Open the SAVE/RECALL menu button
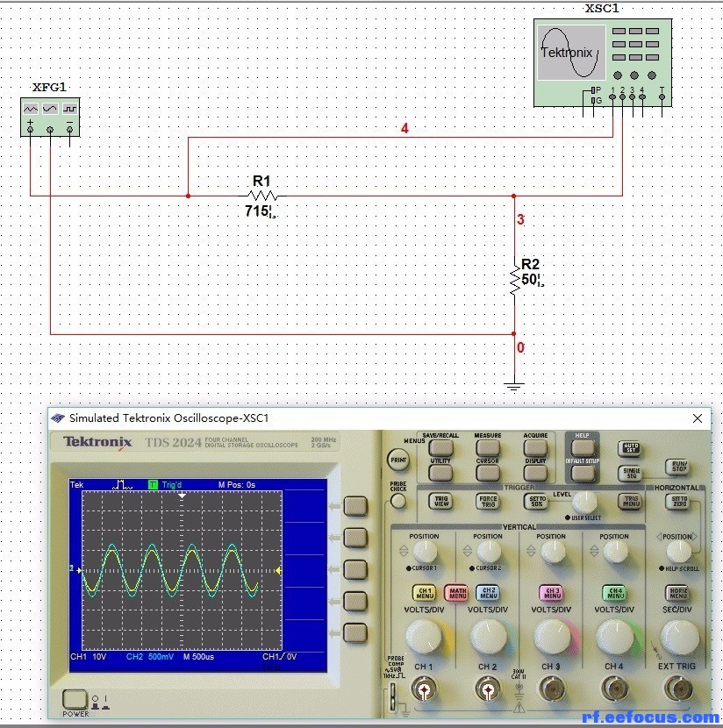This screenshot has height=728, width=723. point(440,447)
